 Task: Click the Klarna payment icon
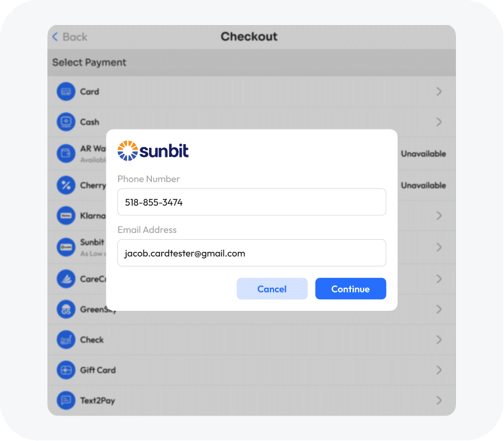[65, 215]
